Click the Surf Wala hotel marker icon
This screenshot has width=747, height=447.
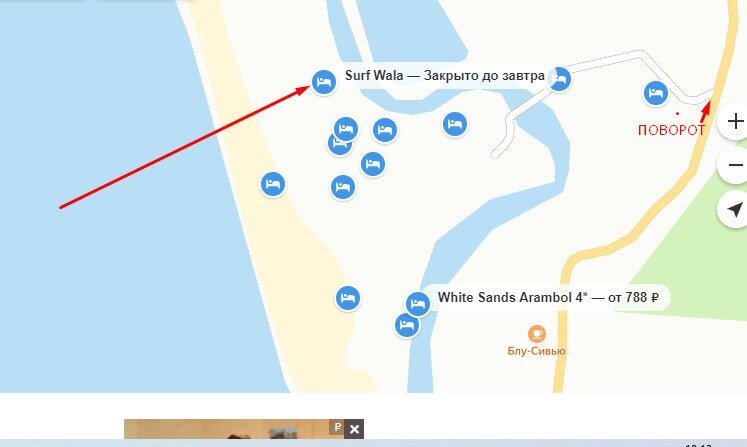324,81
